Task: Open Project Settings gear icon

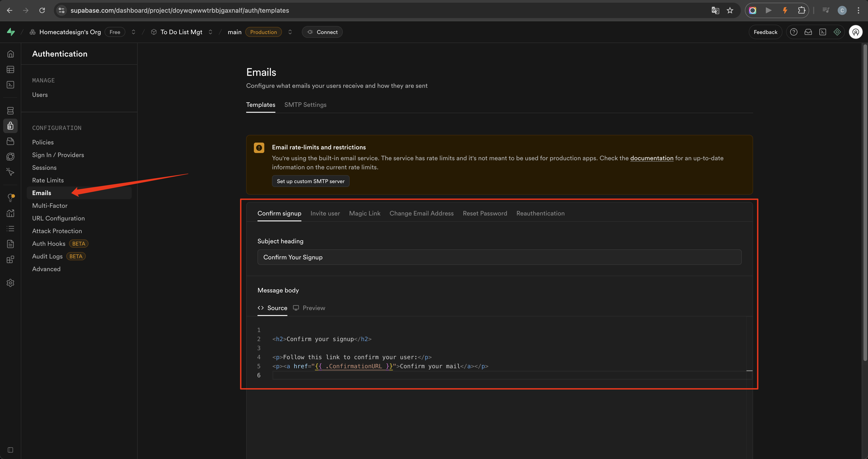Action: [10, 283]
